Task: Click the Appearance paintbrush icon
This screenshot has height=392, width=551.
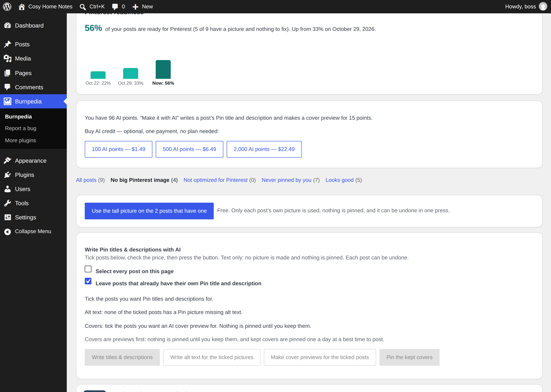Action: pyautogui.click(x=8, y=161)
